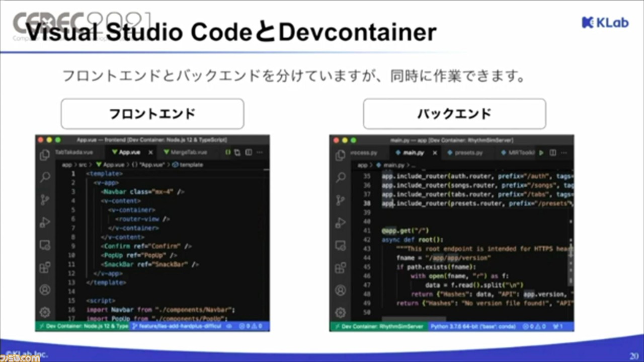Image resolution: width=644 pixels, height=362 pixels.
Task: Open Remote Explorer in the backend window
Action: point(341,245)
